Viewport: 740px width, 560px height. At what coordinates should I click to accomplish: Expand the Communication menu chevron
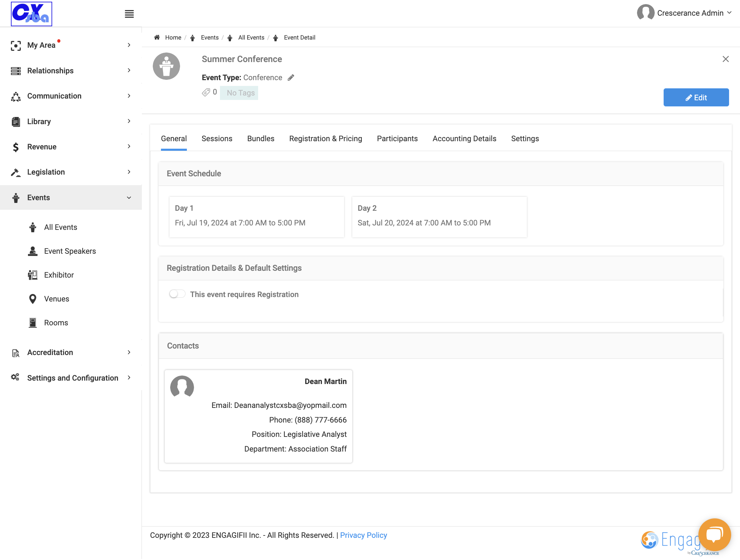point(129,96)
